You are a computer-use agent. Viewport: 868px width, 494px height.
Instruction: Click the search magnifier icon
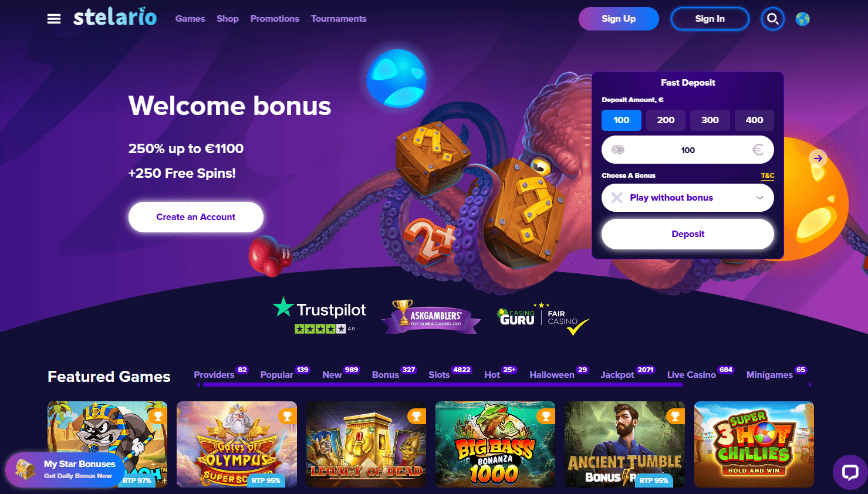(x=773, y=19)
